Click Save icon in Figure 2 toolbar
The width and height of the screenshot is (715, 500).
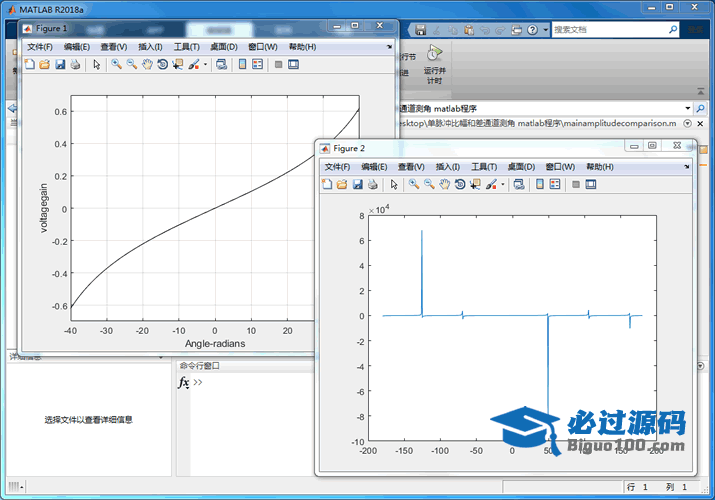[x=358, y=184]
